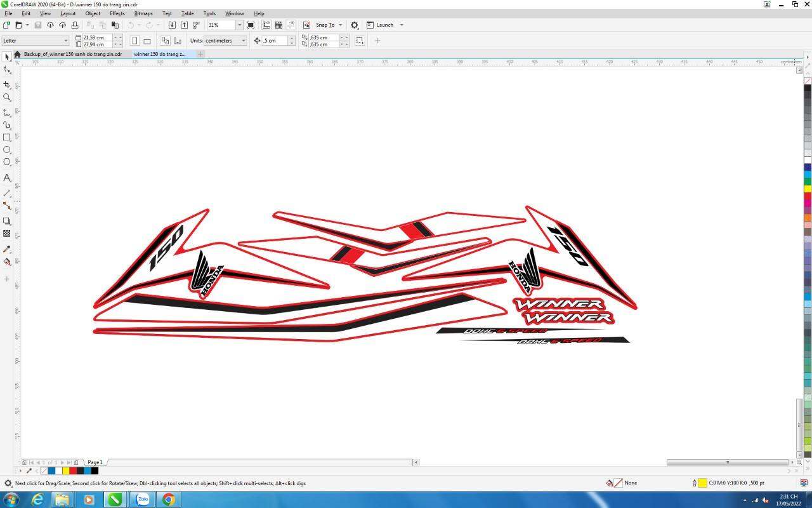Select the Transparency tool
Image resolution: width=812 pixels, height=508 pixels.
point(7,234)
